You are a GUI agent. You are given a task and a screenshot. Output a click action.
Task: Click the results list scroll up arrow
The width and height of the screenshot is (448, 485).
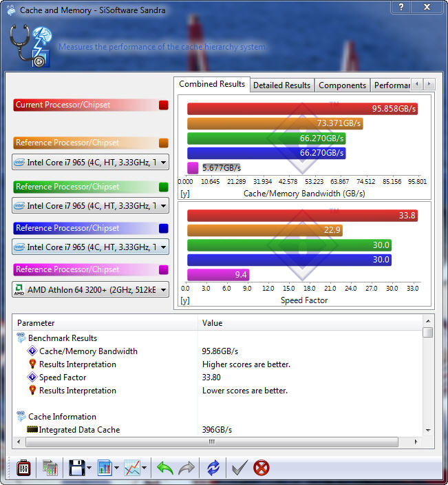click(428, 321)
